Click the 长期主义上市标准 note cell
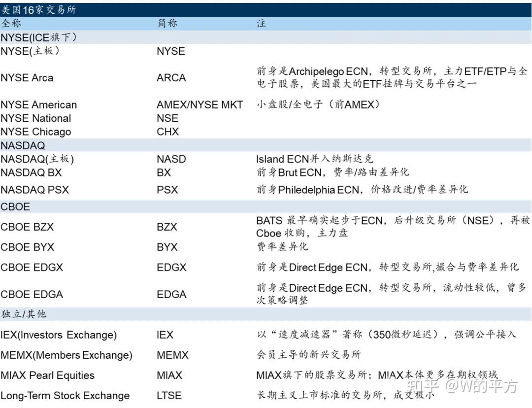 coord(345,395)
